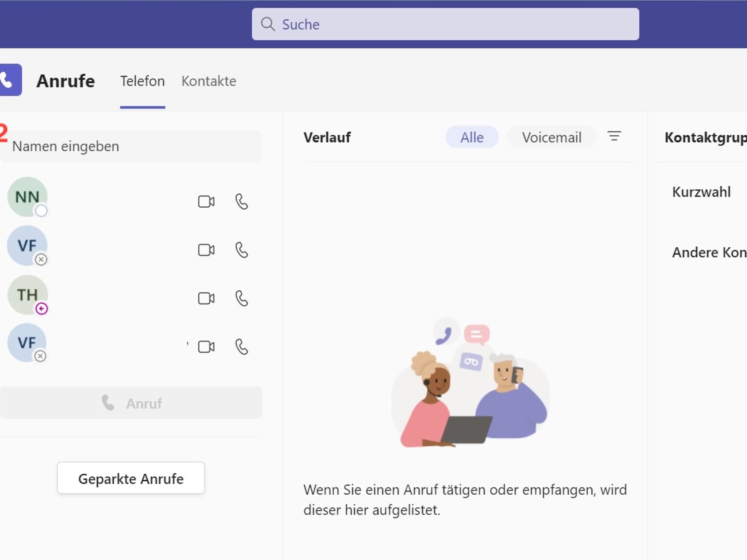Select the Alle filter pill

point(472,137)
